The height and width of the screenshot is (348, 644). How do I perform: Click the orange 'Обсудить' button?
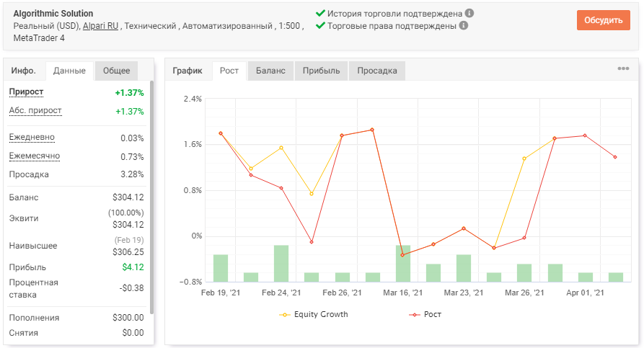click(604, 20)
